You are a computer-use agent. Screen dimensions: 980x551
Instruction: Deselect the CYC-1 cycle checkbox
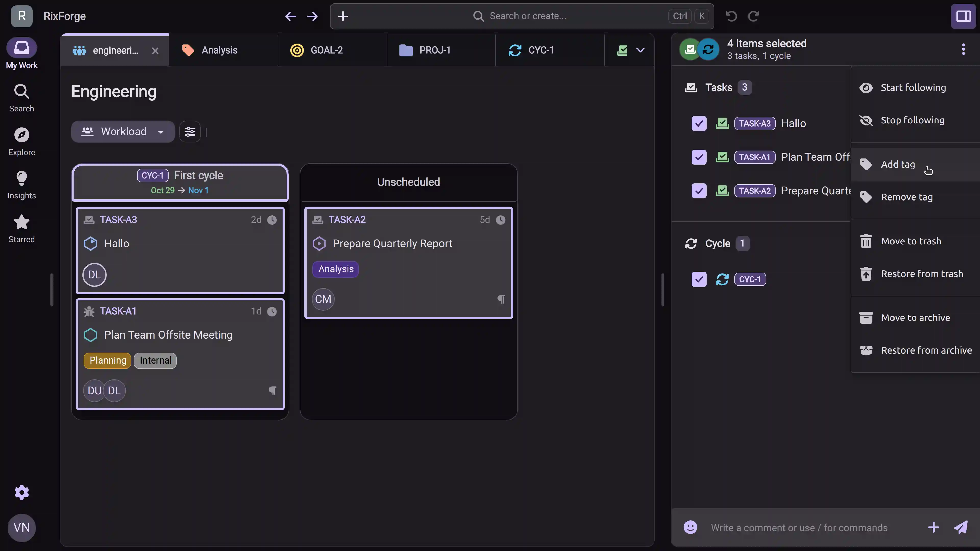tap(699, 280)
